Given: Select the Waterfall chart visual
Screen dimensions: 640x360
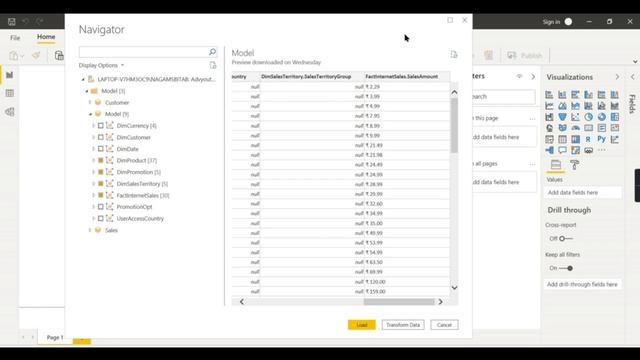Looking at the screenshot, I should tap(549, 117).
